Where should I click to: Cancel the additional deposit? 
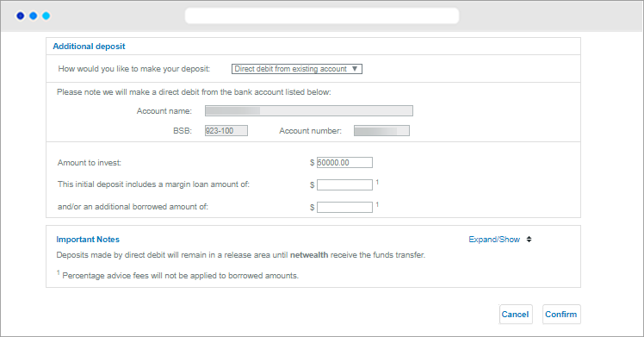pos(515,314)
